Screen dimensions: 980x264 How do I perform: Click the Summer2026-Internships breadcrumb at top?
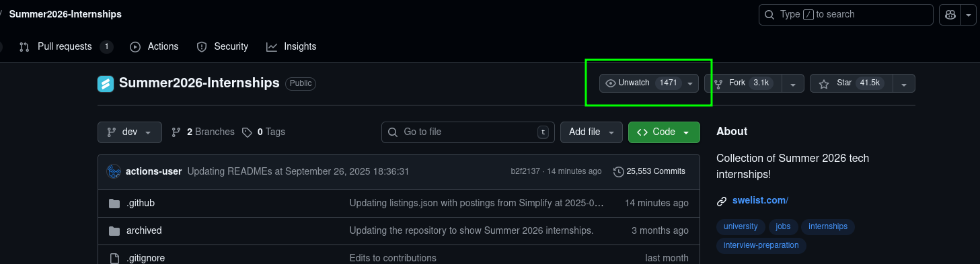pyautogui.click(x=65, y=14)
